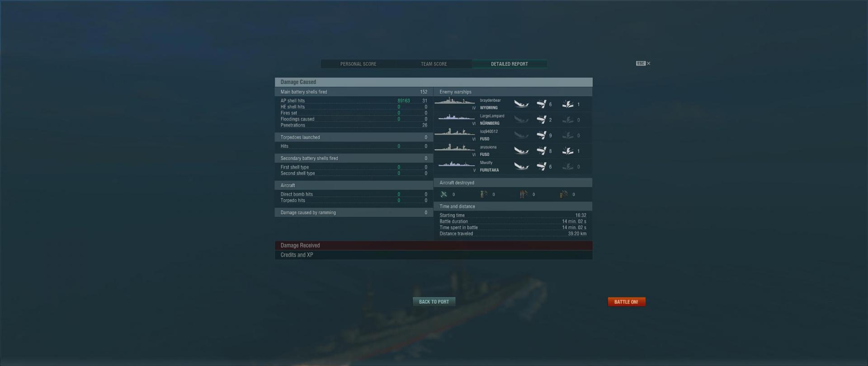This screenshot has width=868, height=366.
Task: Close the report with the ESC X button
Action: click(643, 64)
